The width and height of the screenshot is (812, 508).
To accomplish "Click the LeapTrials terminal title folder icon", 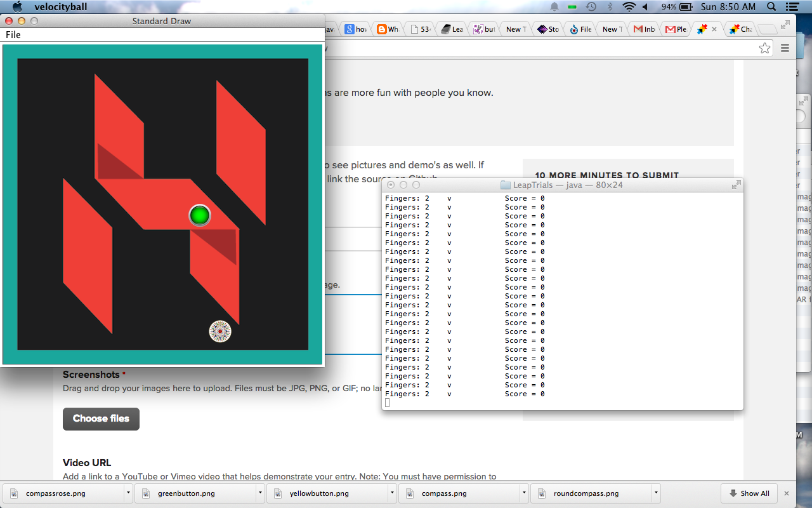I will pyautogui.click(x=506, y=185).
